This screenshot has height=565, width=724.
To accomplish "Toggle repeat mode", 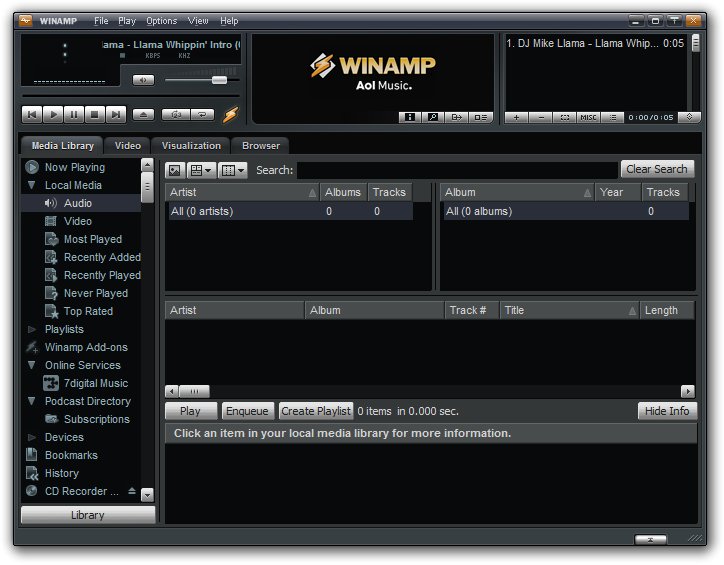I will pos(202,114).
